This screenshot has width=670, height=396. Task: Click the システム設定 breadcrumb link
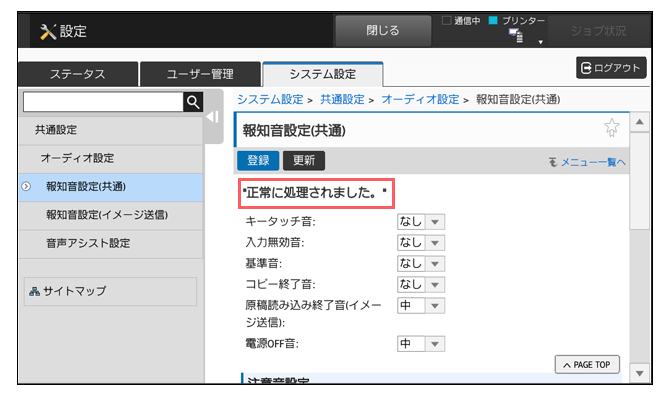pos(270,100)
